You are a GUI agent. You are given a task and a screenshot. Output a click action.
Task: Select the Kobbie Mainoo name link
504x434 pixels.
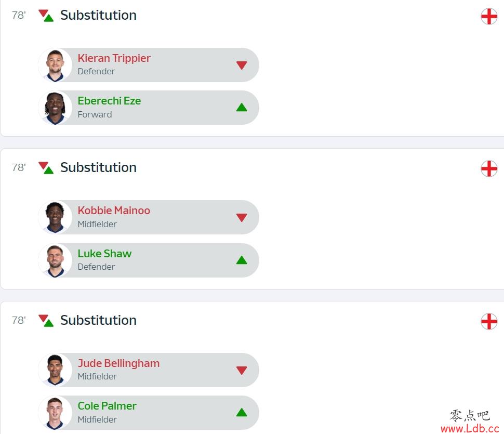114,211
